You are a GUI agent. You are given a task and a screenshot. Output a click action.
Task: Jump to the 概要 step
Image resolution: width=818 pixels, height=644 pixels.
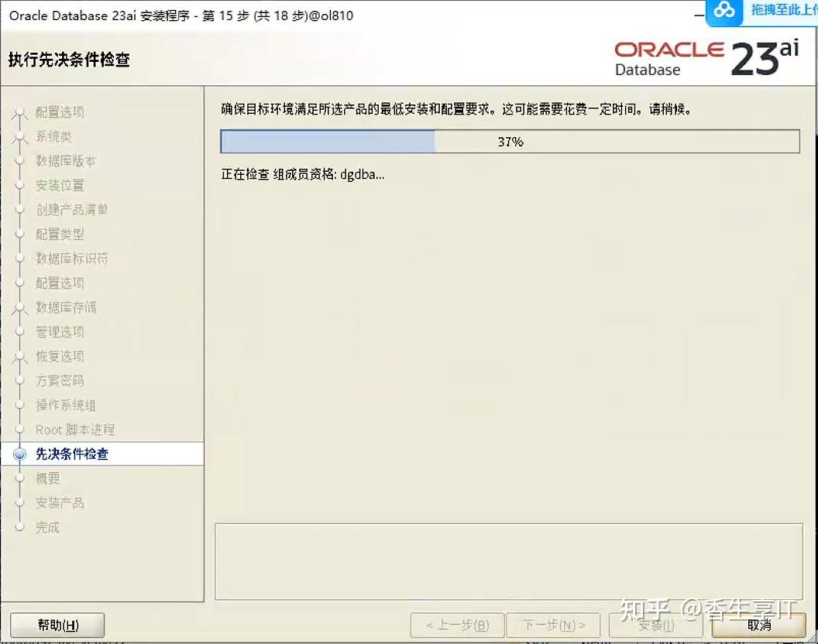(x=19, y=478)
